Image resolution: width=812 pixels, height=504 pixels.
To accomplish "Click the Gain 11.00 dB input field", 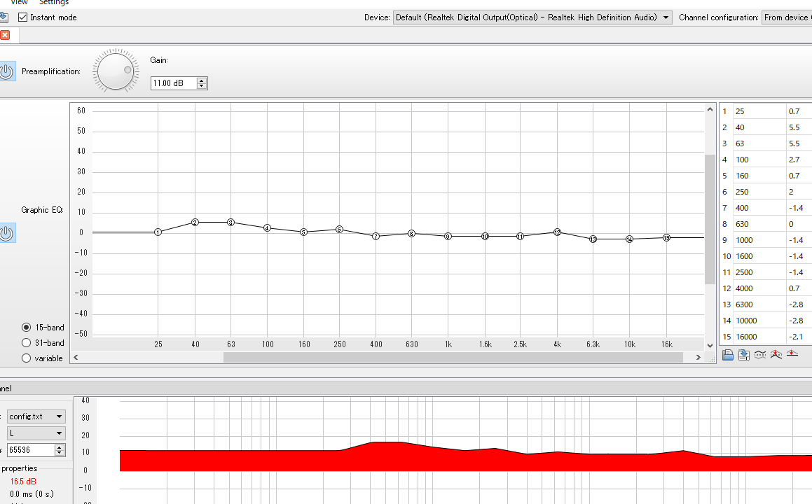I will coord(174,83).
